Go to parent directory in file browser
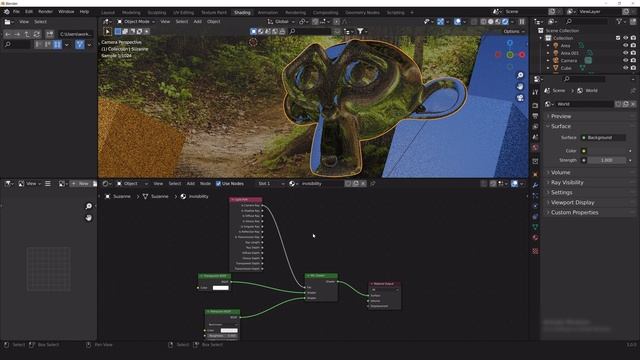This screenshot has width=640, height=360. (x=27, y=34)
